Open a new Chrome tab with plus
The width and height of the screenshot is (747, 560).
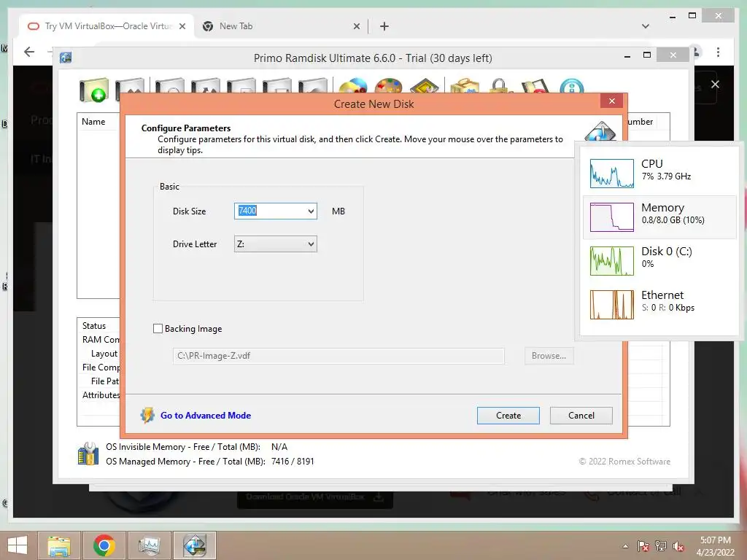pos(384,26)
